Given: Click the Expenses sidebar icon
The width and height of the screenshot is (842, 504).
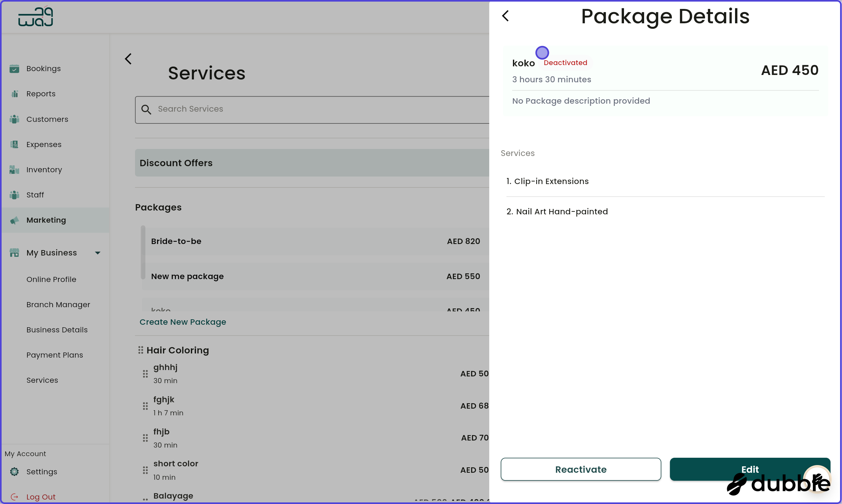Looking at the screenshot, I should click(x=15, y=144).
